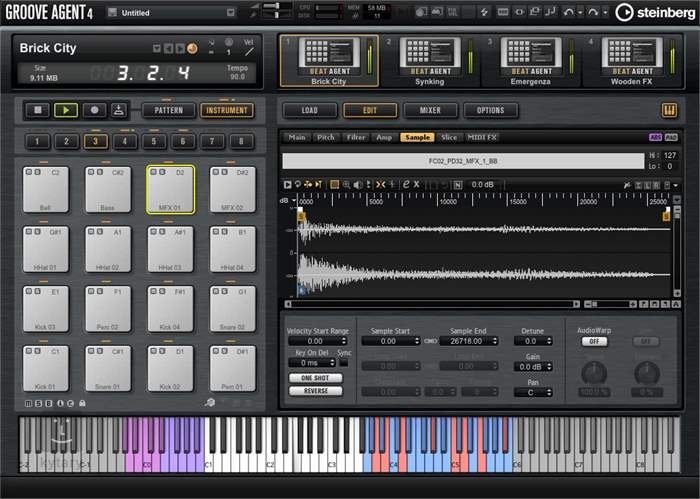Toggle the AudioWarp OFF switch
This screenshot has width=700, height=499.
click(594, 341)
